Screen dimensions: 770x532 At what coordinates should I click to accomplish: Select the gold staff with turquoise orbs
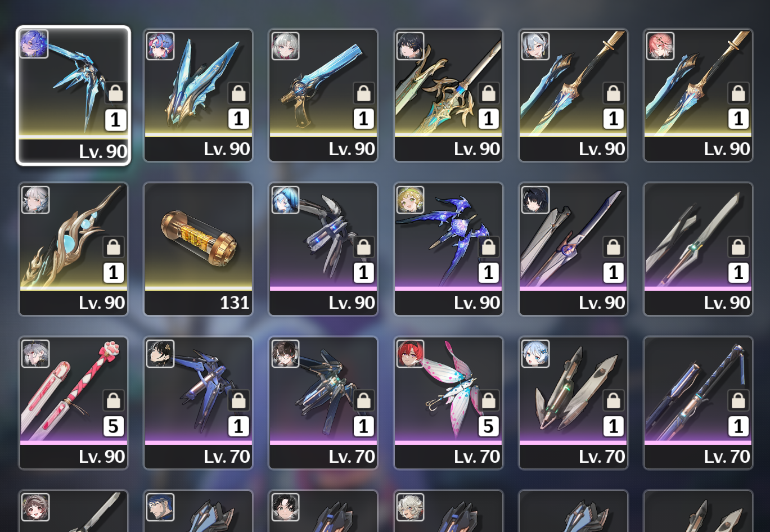[x=73, y=249]
